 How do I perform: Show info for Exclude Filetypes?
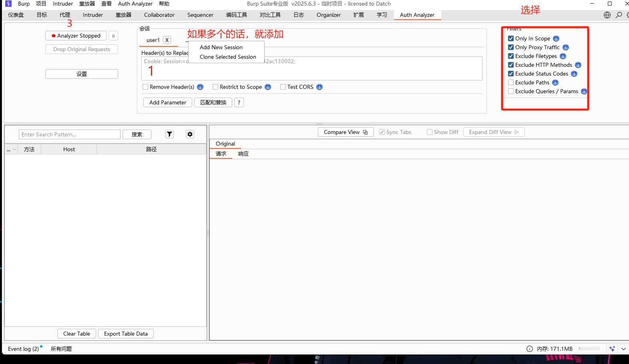[563, 56]
